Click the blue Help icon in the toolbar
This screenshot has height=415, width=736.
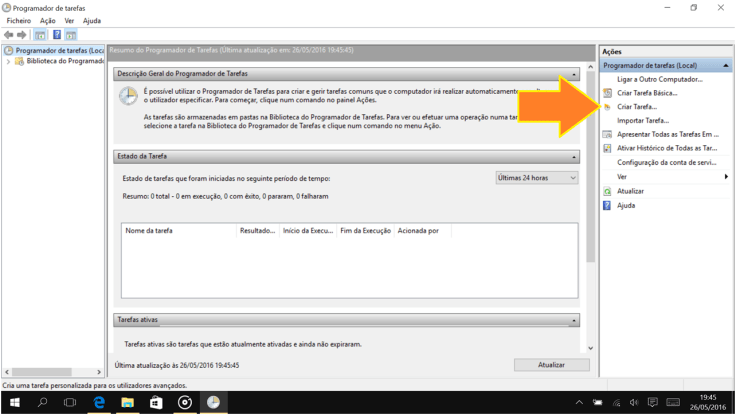coord(57,35)
